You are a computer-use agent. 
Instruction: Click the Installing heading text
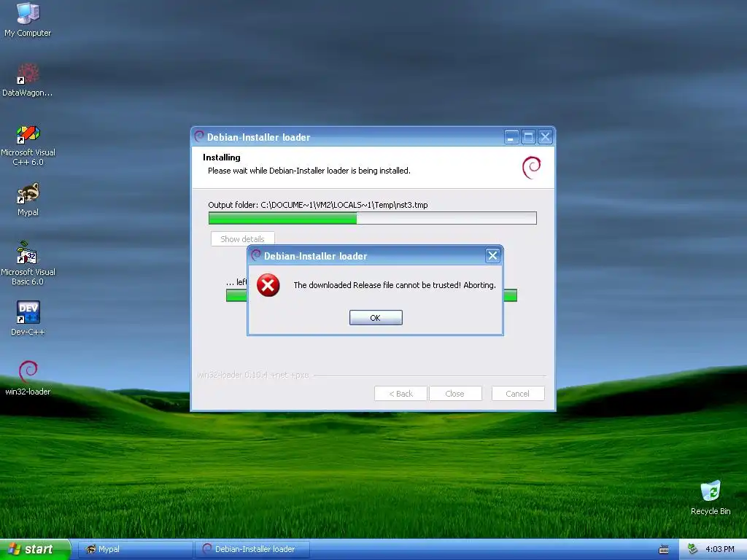click(222, 157)
